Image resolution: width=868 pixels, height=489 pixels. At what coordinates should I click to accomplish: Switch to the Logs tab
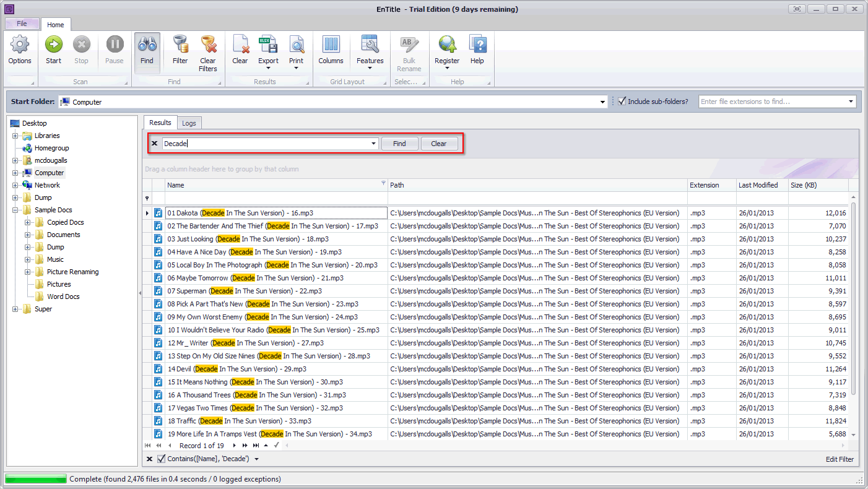click(x=189, y=123)
